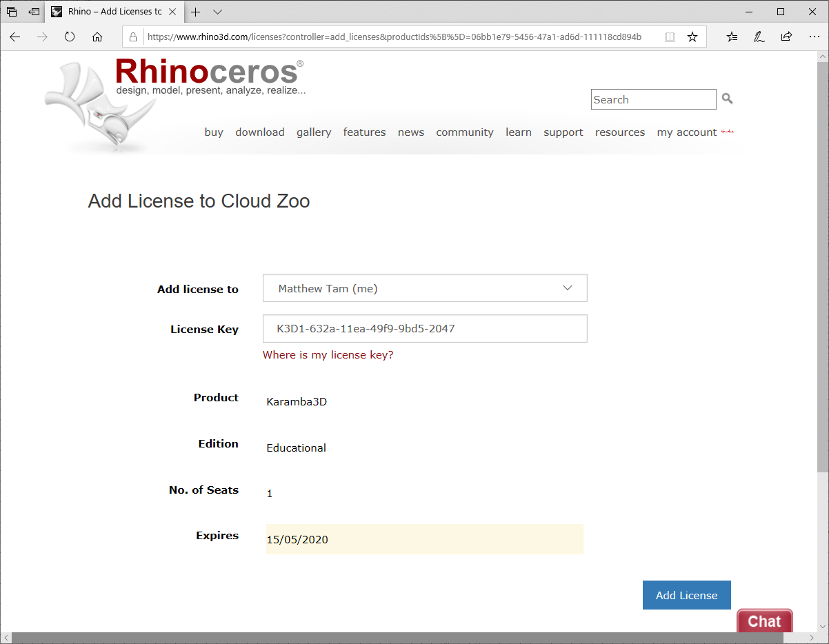Image resolution: width=829 pixels, height=644 pixels.
Task: Click the search magnifier icon
Action: 727,99
